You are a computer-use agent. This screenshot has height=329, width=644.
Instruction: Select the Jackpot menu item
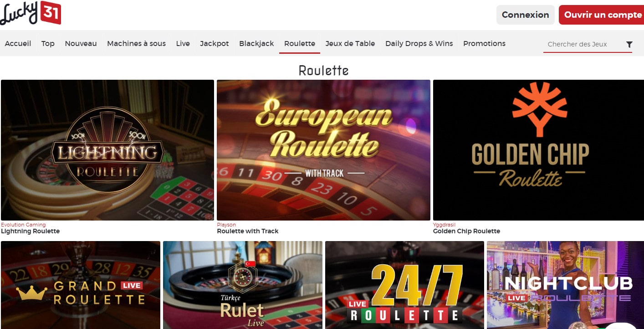pyautogui.click(x=214, y=44)
